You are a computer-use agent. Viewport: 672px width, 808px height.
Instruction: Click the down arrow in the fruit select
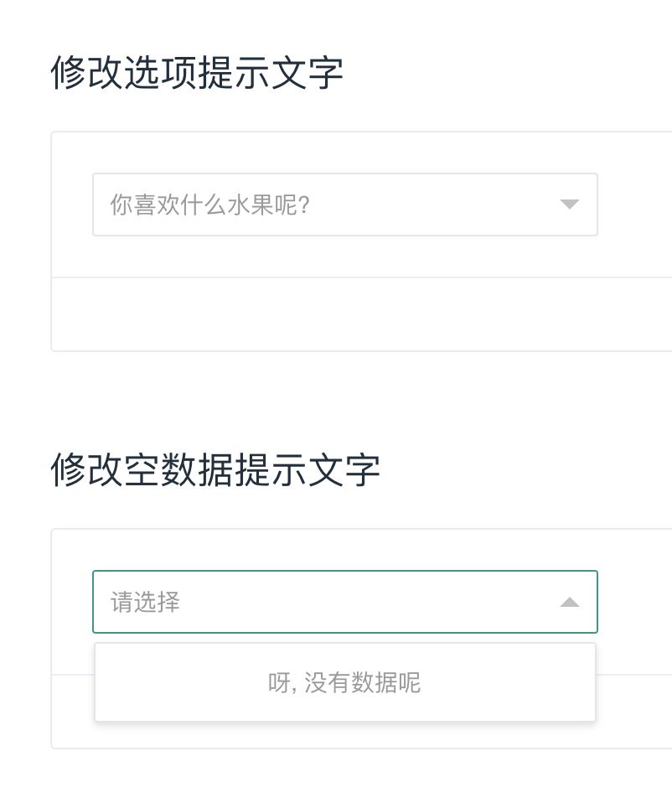pyautogui.click(x=570, y=205)
